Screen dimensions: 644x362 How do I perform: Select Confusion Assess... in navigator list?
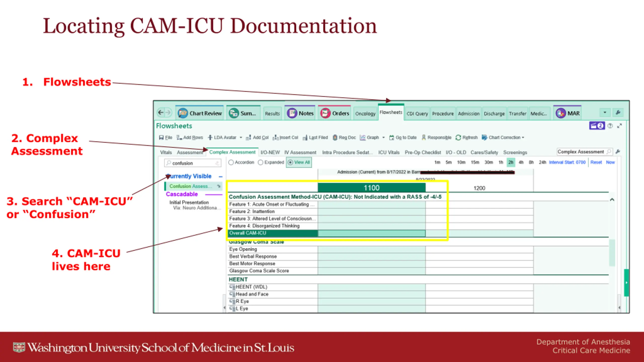(x=193, y=186)
